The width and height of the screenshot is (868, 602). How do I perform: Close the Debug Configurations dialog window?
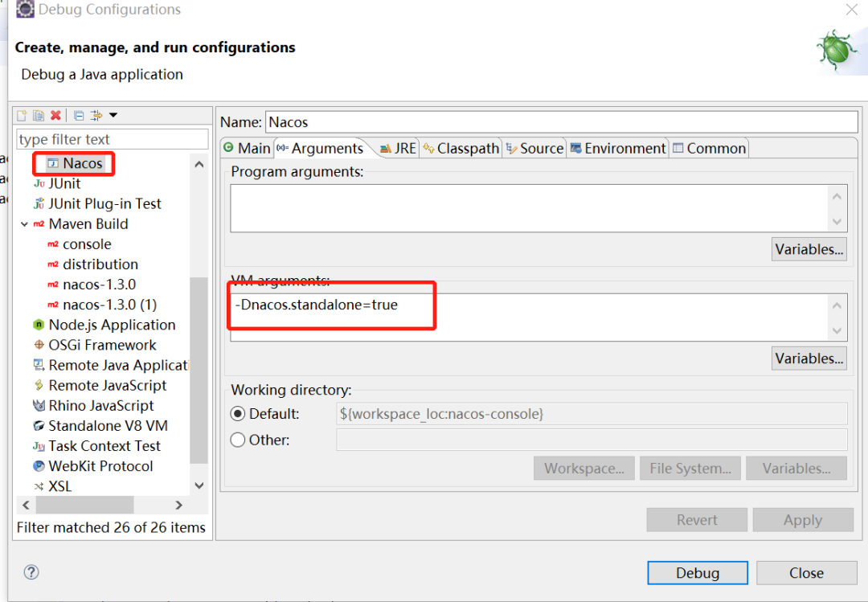pyautogui.click(x=851, y=10)
